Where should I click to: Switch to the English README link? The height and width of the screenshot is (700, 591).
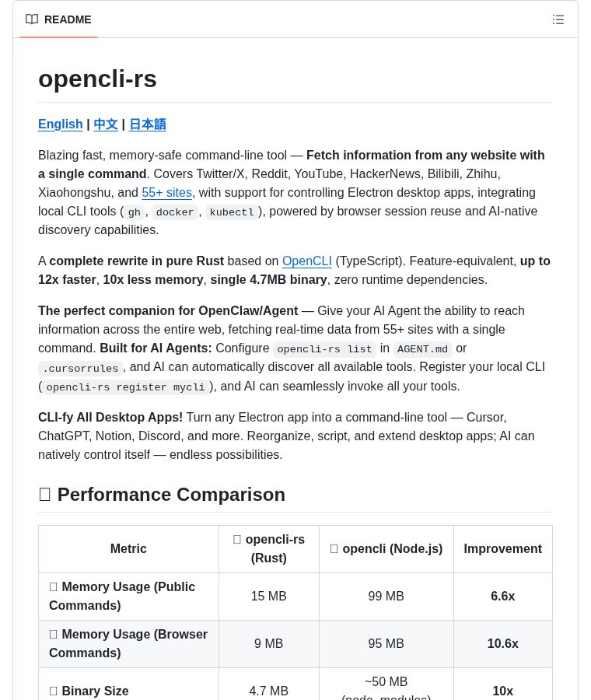(x=61, y=124)
